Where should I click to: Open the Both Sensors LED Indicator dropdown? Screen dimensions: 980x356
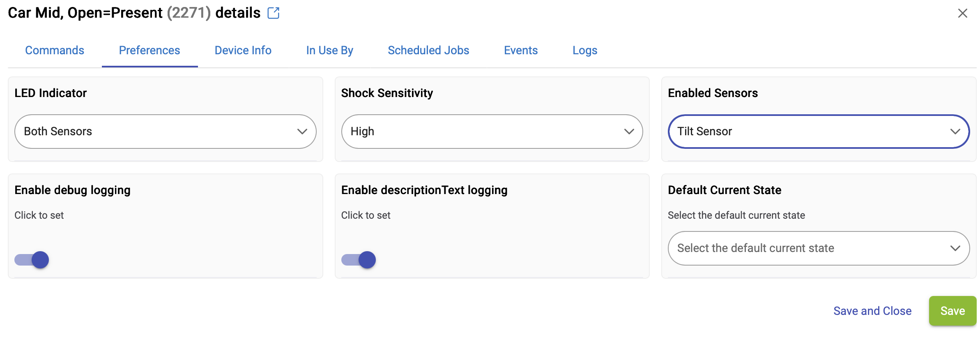(x=166, y=132)
